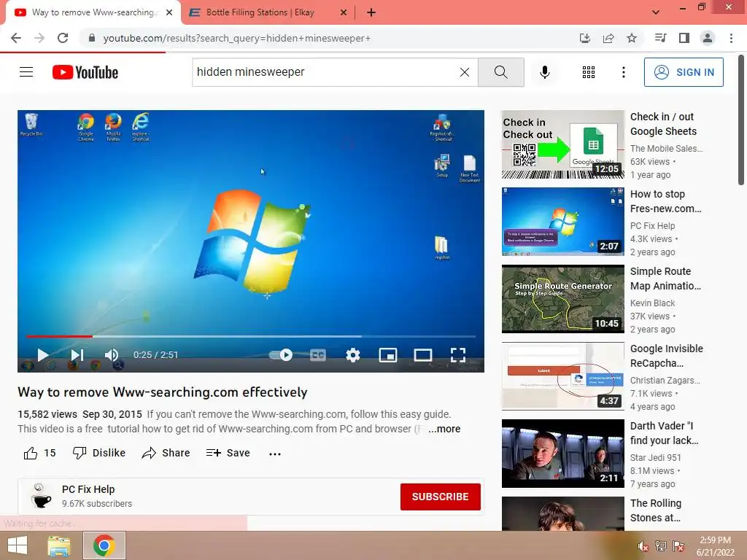
Task: Click the page vertical scrollbar
Action: tap(741, 120)
